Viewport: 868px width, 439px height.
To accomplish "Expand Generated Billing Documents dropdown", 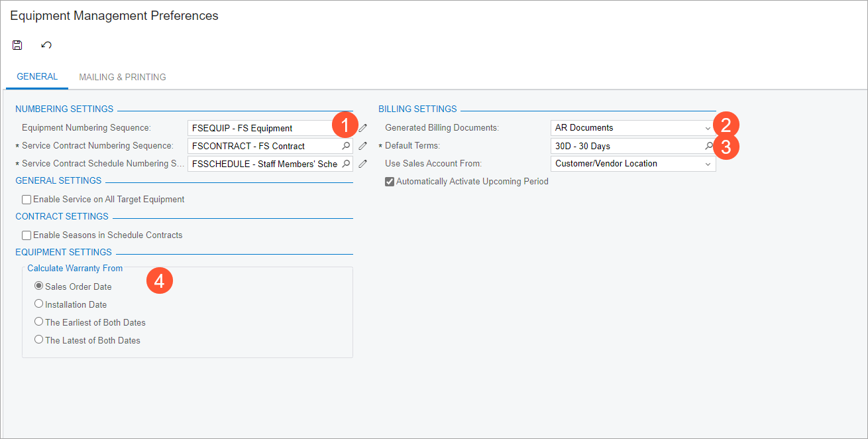I will tap(708, 128).
